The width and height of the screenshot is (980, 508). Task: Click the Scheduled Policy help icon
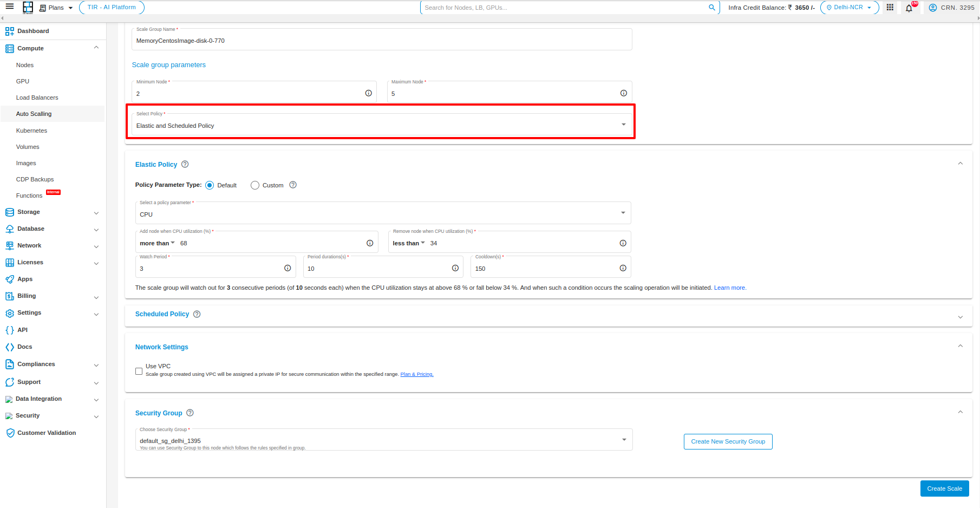coord(197,314)
